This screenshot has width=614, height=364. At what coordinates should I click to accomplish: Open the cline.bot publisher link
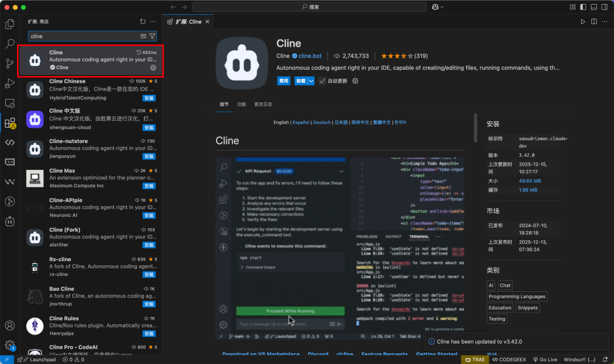point(310,56)
